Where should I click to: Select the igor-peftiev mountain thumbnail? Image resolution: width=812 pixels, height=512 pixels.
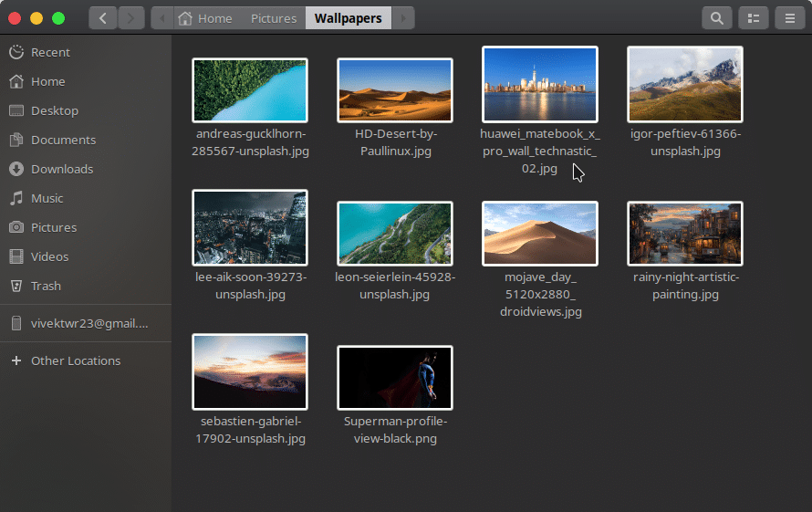[685, 84]
